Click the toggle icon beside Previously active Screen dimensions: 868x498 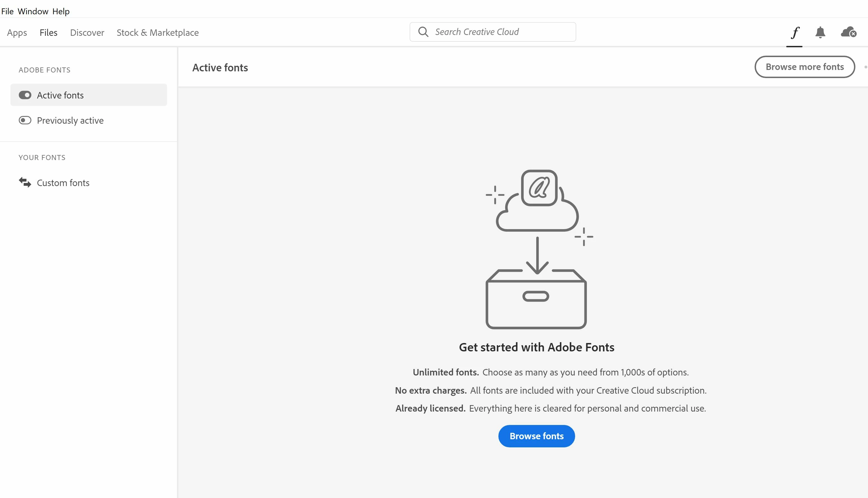pyautogui.click(x=25, y=120)
